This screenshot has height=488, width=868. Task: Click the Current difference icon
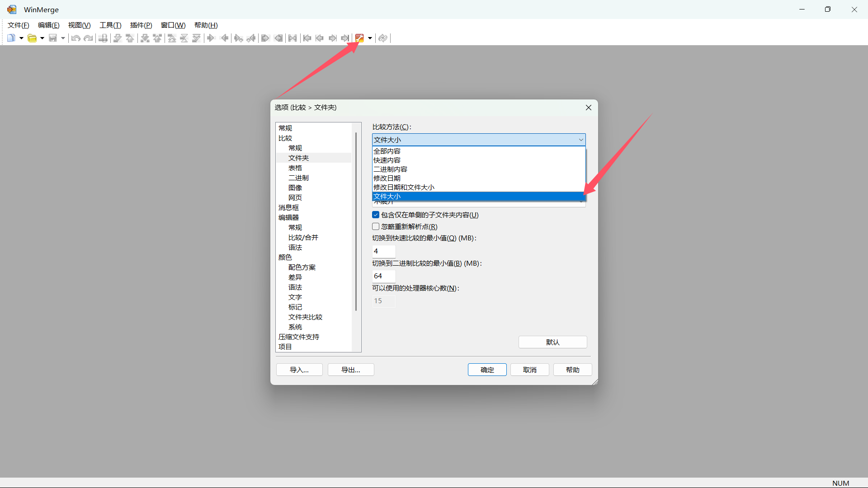point(184,38)
